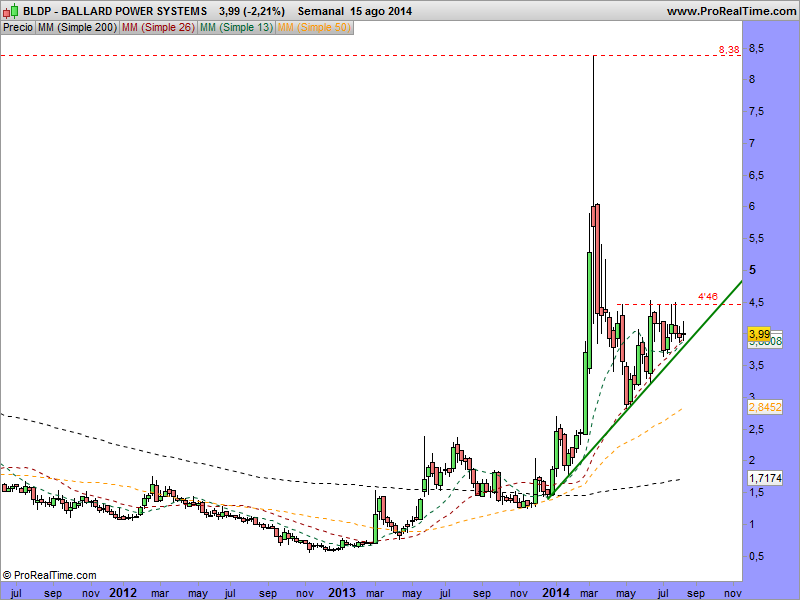Click the yellow 3,99 current price tag

(759, 334)
